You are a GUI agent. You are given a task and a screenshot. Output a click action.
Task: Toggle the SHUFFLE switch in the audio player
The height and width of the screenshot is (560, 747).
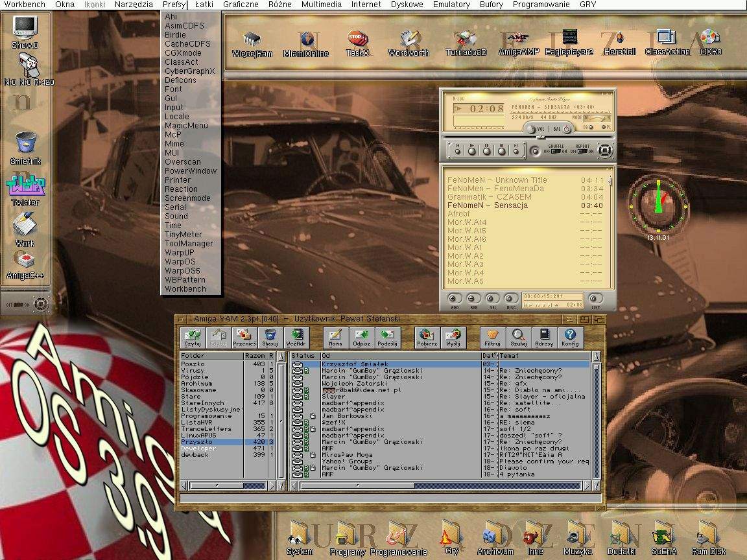point(556,152)
